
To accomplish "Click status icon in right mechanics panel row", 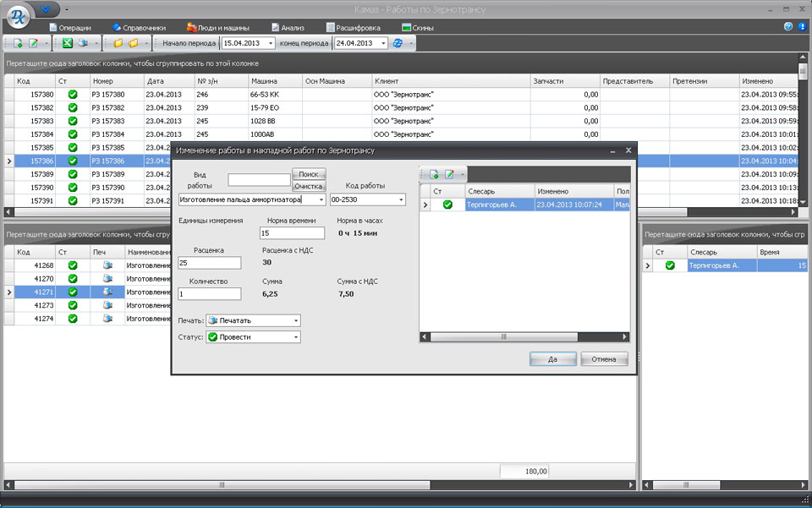I will point(670,265).
